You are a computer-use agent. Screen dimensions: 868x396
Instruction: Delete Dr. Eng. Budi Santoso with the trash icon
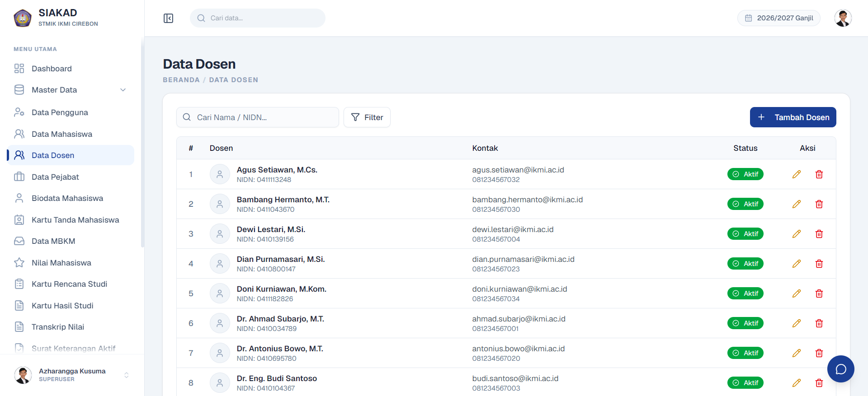click(x=819, y=383)
